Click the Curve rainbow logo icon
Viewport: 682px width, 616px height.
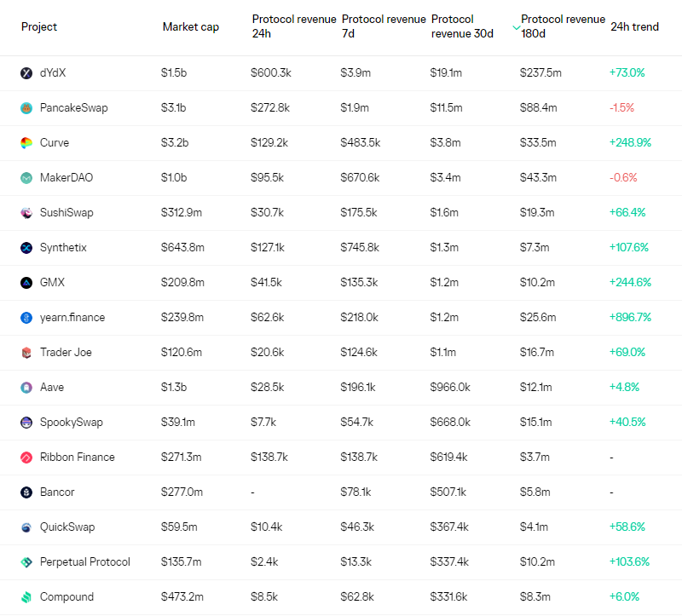click(x=26, y=143)
